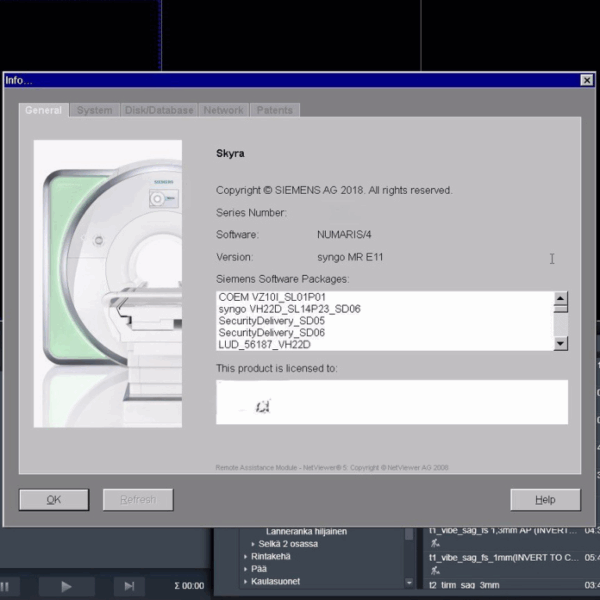Image resolution: width=600 pixels, height=600 pixels.
Task: Expand the Rintakehä tree node
Action: (x=246, y=556)
